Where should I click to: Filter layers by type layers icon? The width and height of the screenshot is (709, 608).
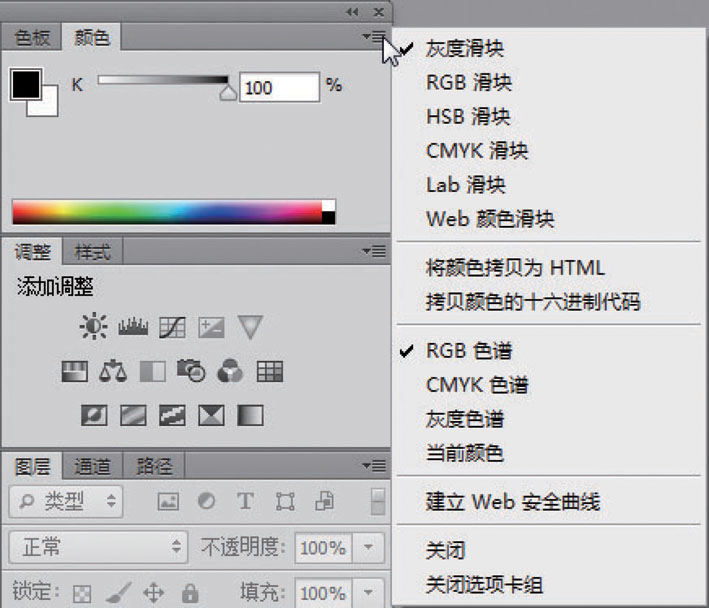coord(244,501)
